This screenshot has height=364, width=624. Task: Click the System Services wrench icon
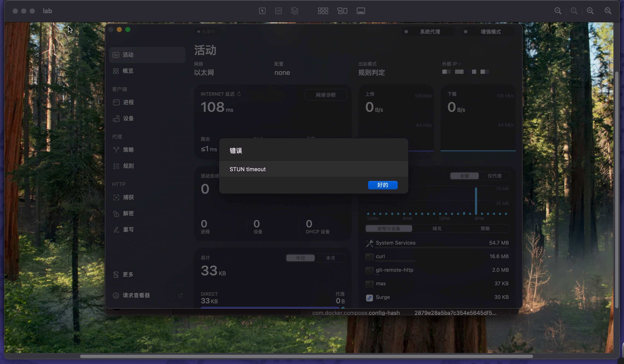coord(369,243)
